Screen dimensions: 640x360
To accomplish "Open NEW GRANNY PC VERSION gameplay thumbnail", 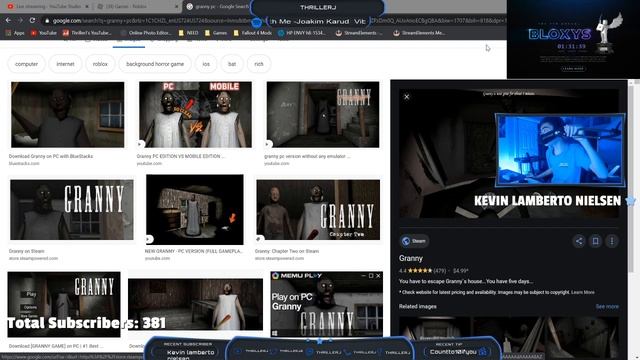I will (x=195, y=210).
